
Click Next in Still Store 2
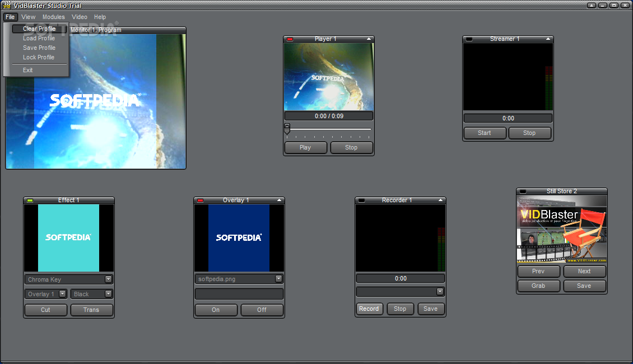click(x=584, y=271)
